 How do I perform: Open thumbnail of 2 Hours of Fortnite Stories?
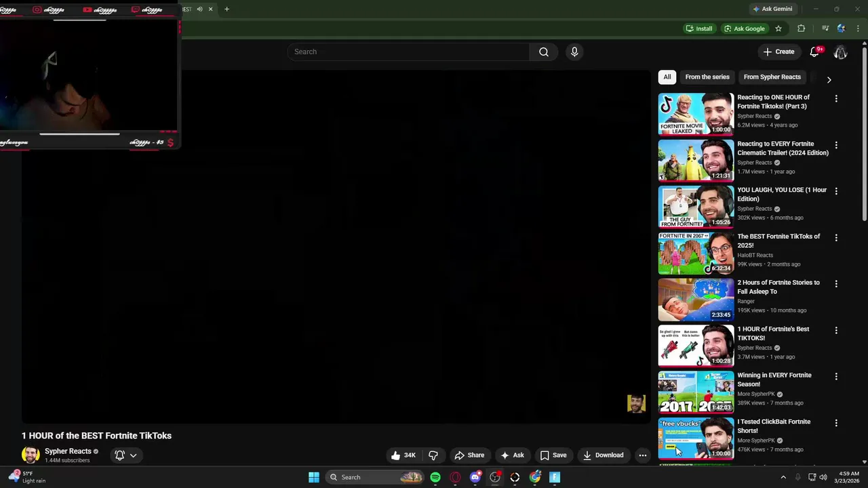pyautogui.click(x=696, y=300)
